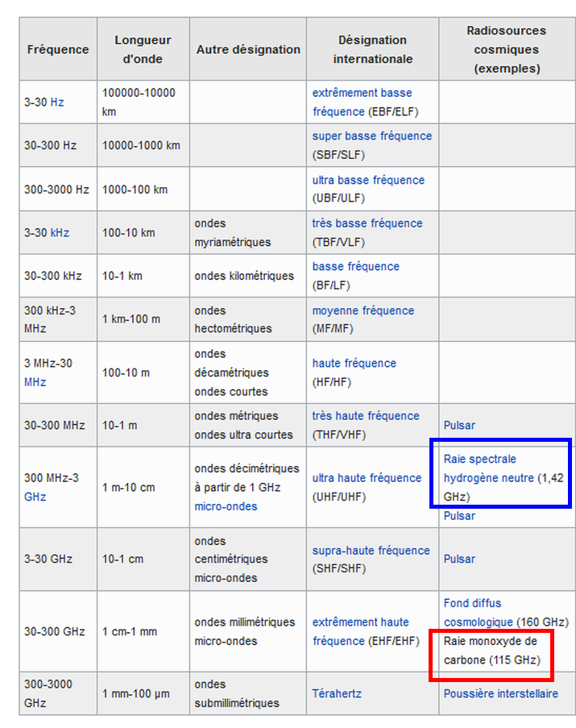Viewport: 576px width, 728px height.
Task: Open the Pulsar link in the 3-30 GHz row
Action: point(460,559)
